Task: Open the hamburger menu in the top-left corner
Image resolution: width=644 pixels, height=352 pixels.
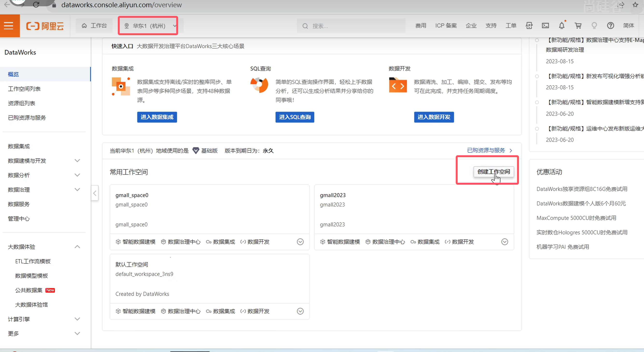Action: tap(9, 26)
